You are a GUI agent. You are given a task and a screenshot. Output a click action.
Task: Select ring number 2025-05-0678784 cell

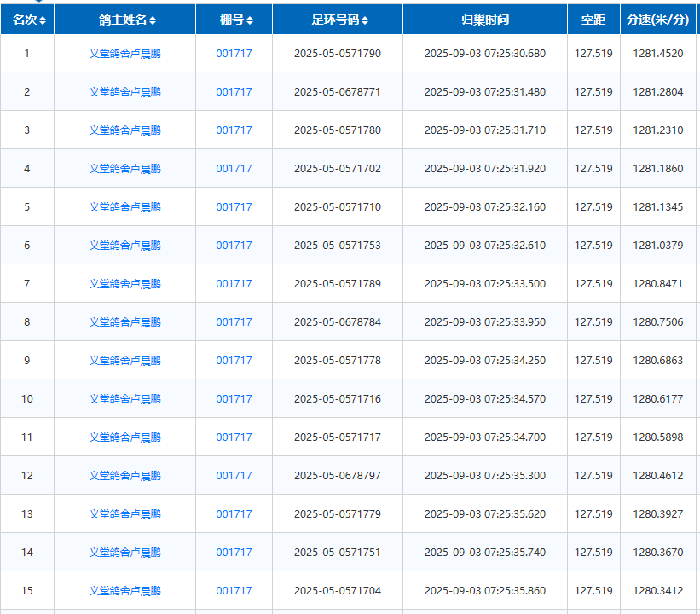click(337, 322)
